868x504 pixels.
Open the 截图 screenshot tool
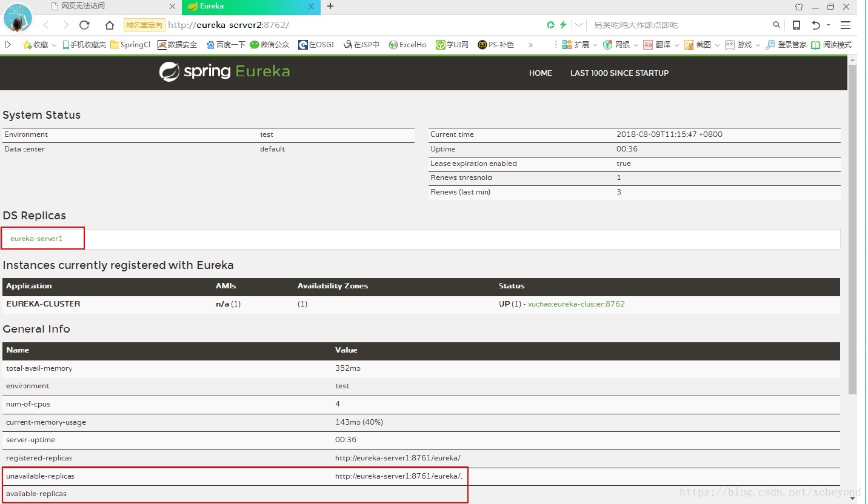coord(698,44)
